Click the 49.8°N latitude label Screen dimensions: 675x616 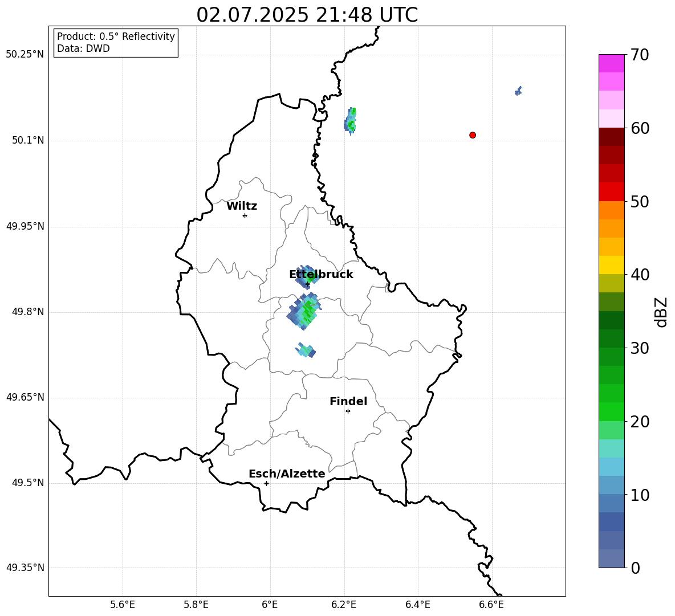click(28, 312)
